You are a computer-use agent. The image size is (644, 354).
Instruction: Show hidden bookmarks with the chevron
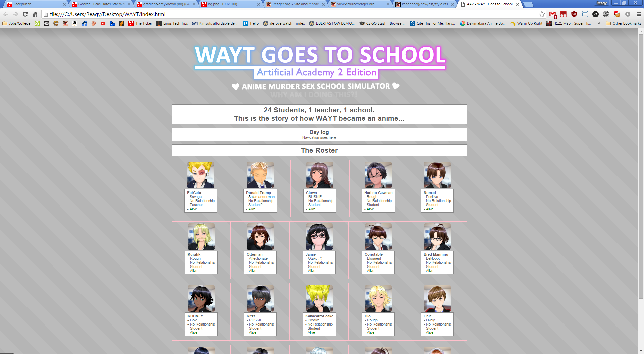(599, 23)
